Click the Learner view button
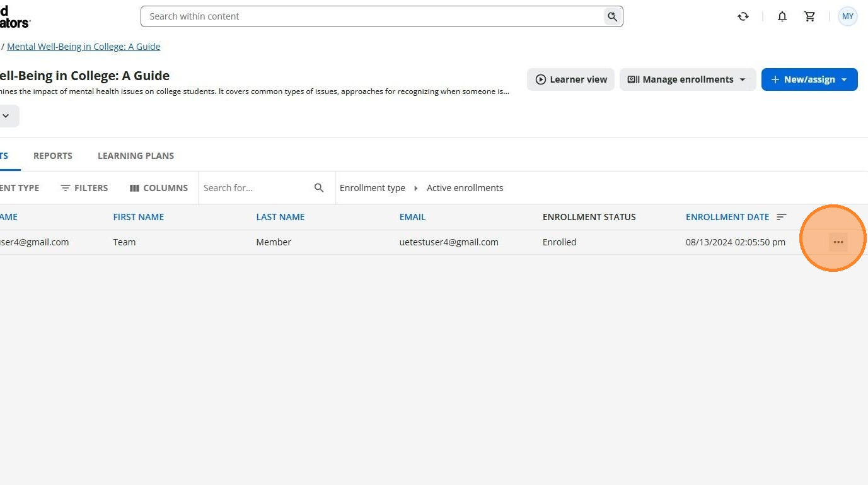This screenshot has height=485, width=868. (570, 79)
